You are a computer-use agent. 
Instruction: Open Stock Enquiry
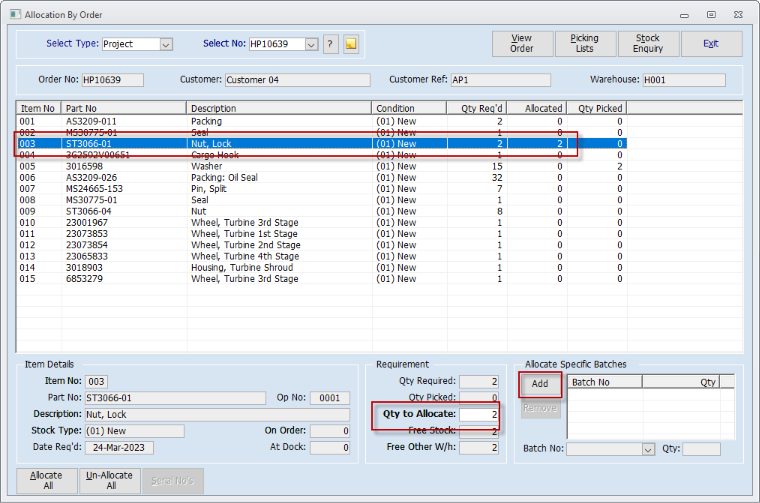point(648,44)
